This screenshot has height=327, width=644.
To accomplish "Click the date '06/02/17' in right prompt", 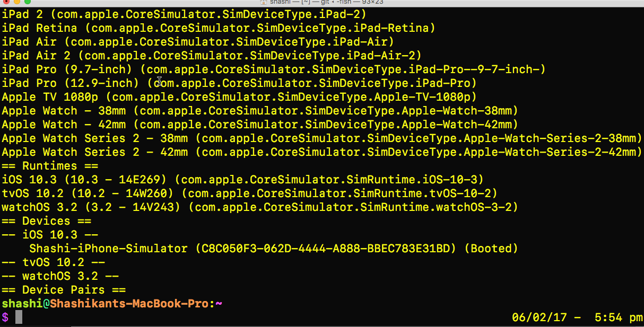I will pos(539,317).
